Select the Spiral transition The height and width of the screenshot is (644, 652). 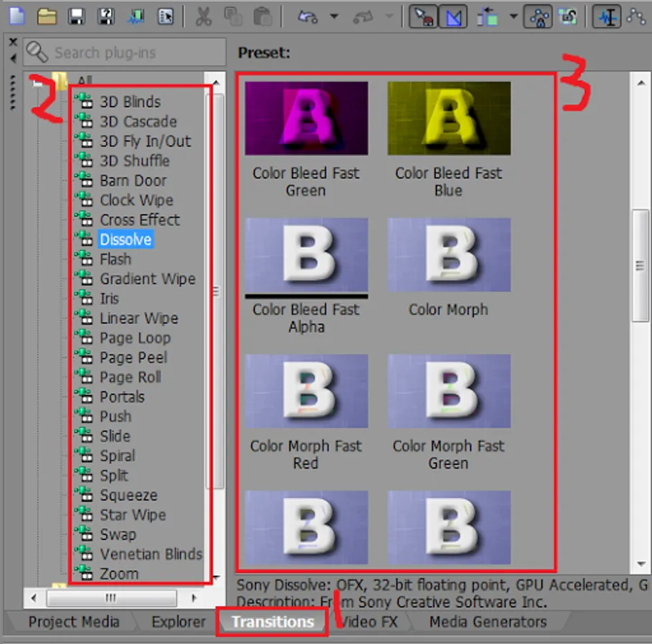pyautogui.click(x=117, y=456)
